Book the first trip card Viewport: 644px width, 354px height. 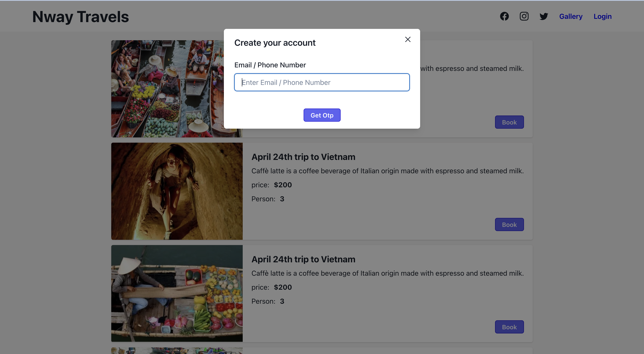click(x=509, y=122)
